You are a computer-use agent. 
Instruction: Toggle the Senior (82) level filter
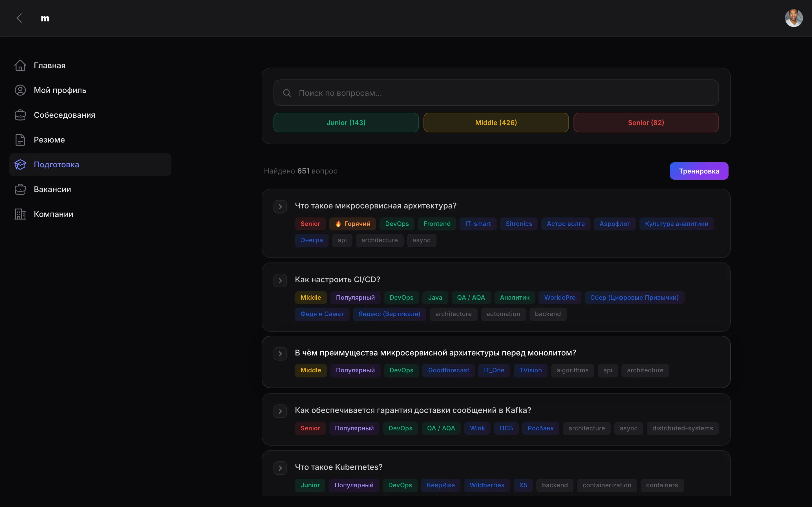click(646, 123)
